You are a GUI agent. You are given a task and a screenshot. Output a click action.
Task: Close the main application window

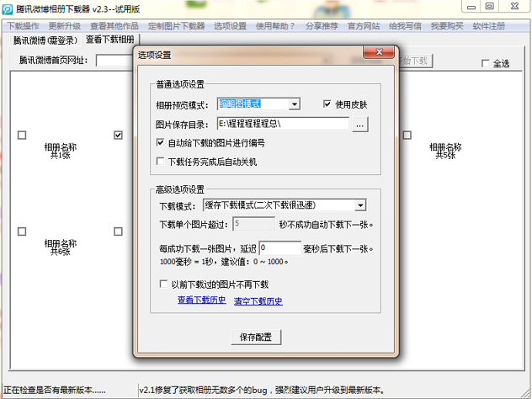(x=514, y=7)
